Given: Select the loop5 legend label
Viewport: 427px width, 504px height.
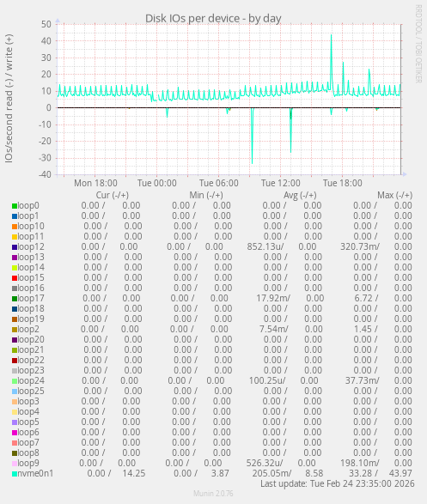Looking at the screenshot, I should pos(28,422).
